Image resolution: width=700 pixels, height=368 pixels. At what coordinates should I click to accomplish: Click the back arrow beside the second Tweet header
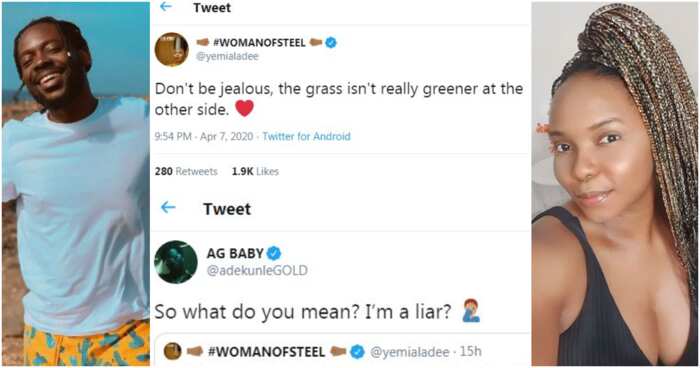click(168, 207)
